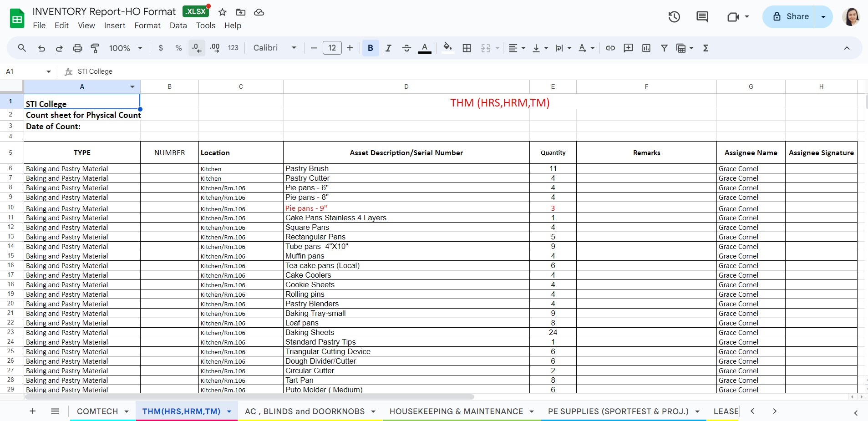Viewport: 868px width, 421px height.
Task: Click the Name box showing A1
Action: click(28, 71)
